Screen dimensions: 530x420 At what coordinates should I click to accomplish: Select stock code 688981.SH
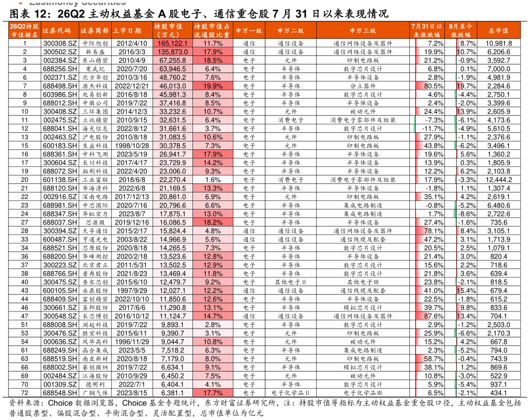coord(60,206)
